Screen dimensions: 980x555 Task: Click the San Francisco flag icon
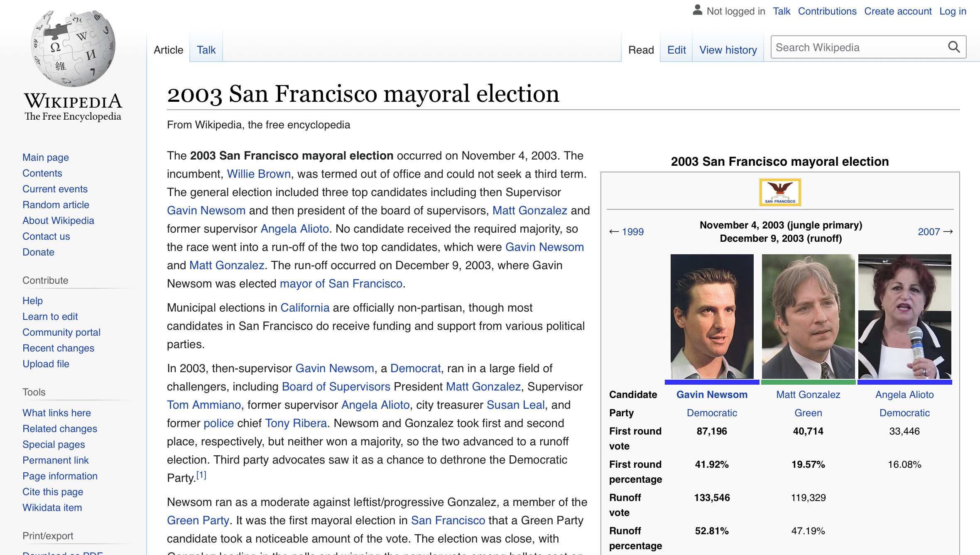780,192
